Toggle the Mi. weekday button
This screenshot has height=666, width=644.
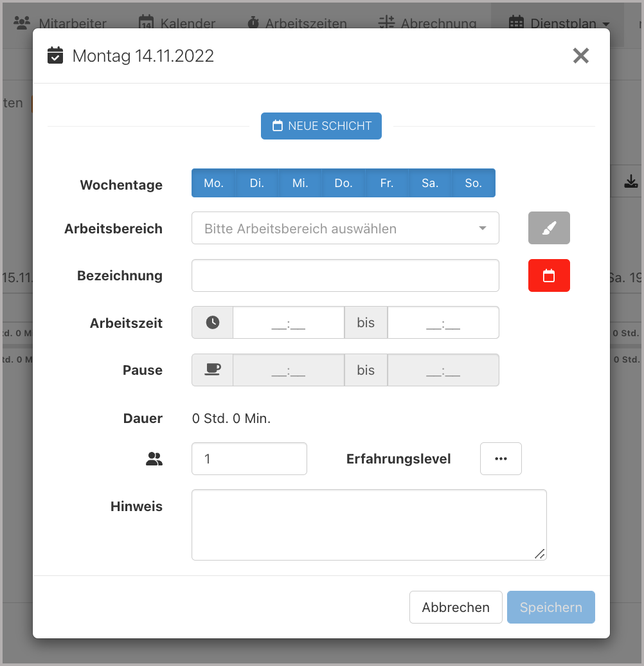(300, 183)
